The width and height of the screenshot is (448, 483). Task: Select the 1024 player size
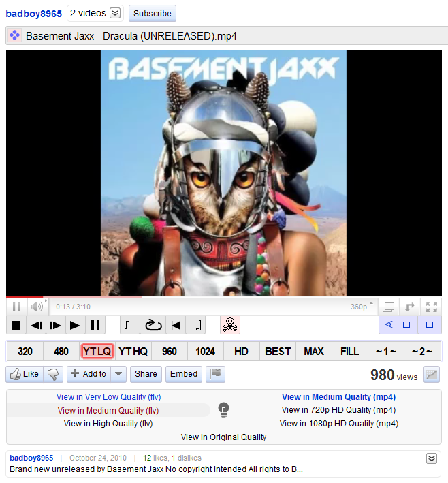(x=206, y=351)
